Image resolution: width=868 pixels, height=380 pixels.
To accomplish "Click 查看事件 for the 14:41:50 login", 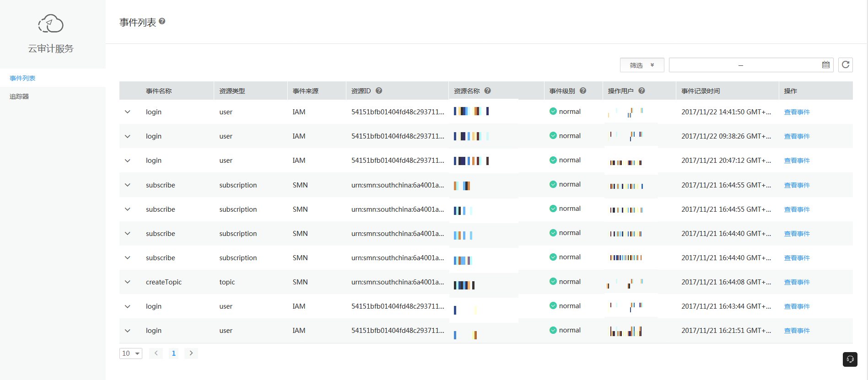I will pyautogui.click(x=797, y=112).
